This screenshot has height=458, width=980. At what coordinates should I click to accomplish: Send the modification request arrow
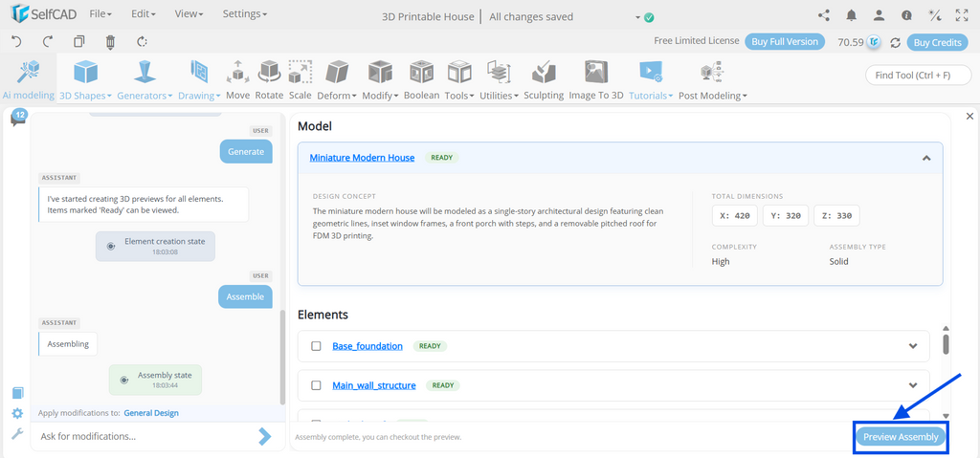[x=265, y=436]
